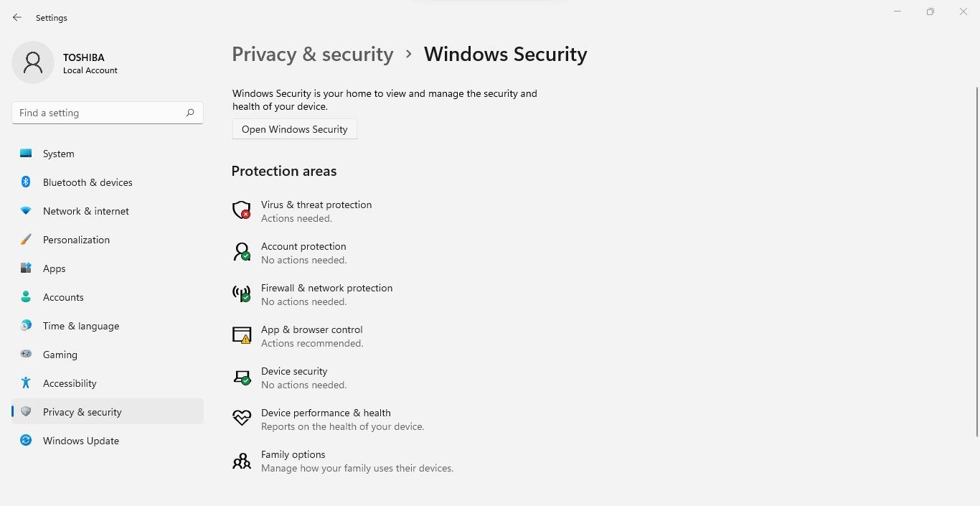This screenshot has height=506, width=980.
Task: Click the Windows Update icon
Action: click(x=26, y=441)
